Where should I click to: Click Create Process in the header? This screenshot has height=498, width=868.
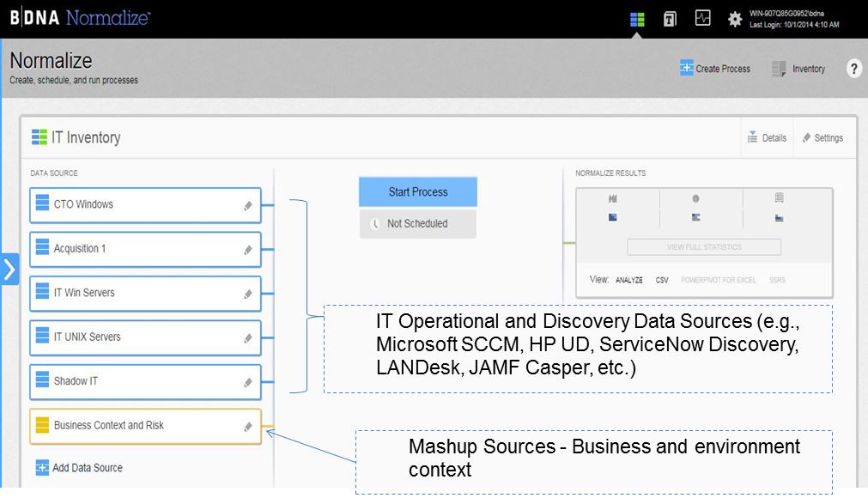pos(714,69)
